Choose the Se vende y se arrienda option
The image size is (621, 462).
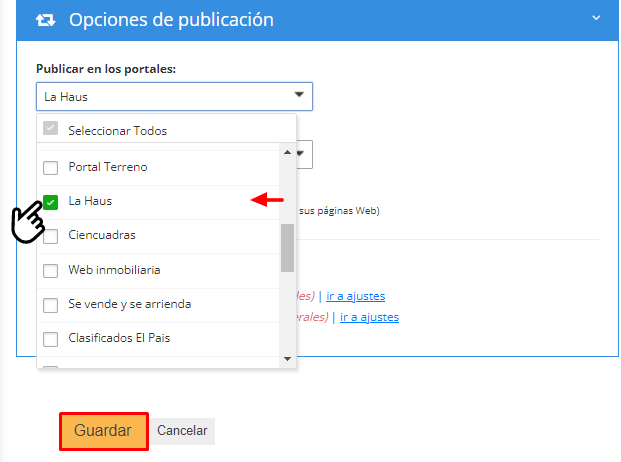pos(129,304)
